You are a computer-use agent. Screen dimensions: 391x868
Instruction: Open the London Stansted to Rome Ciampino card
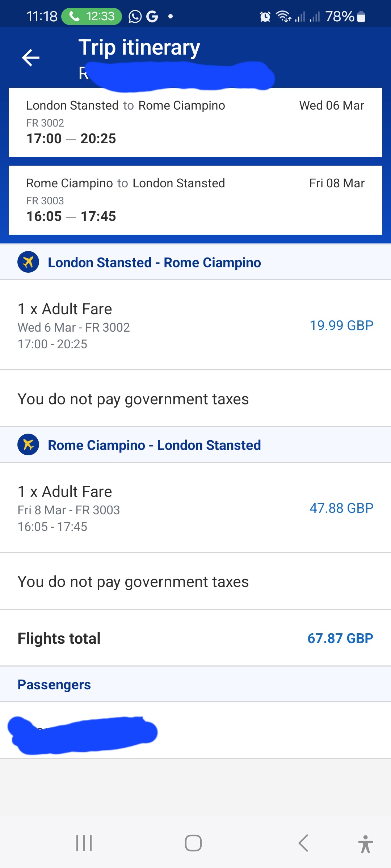(195, 122)
